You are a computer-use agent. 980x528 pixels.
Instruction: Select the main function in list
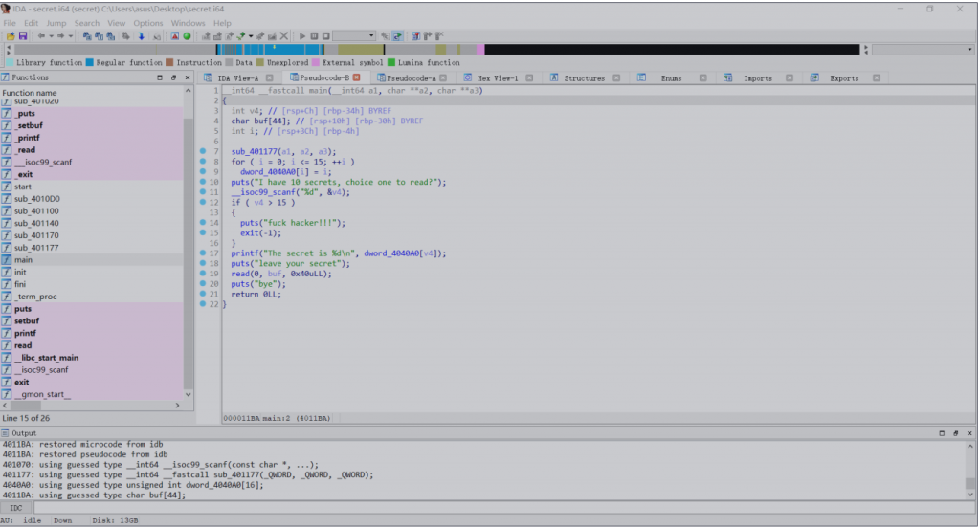pos(92,260)
